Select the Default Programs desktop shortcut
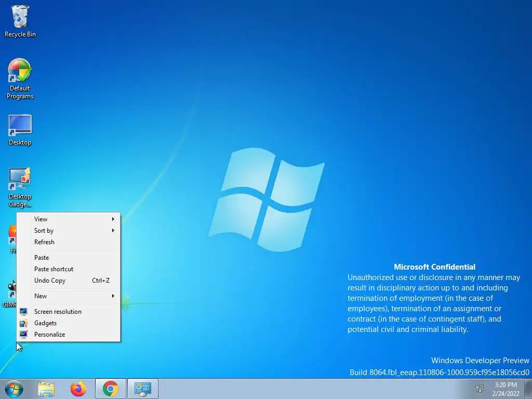 [x=20, y=79]
